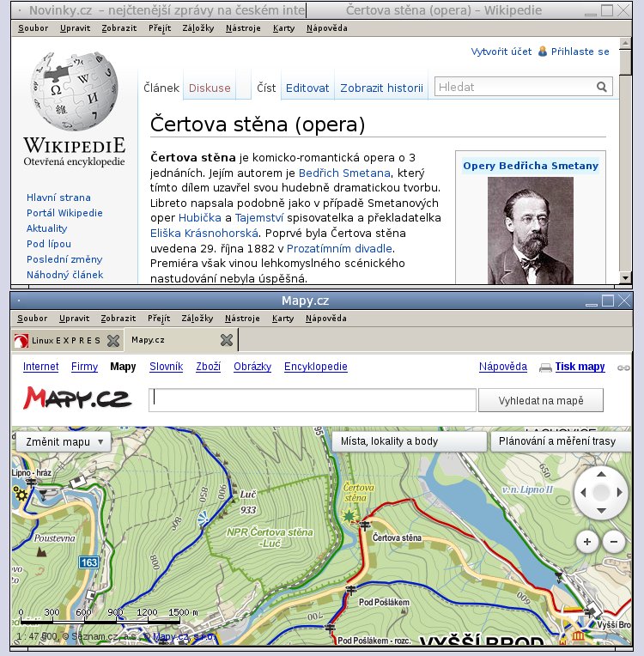The image size is (644, 656).
Task: Click the Opery Bedřicha Smetany heading link
Action: [x=530, y=166]
